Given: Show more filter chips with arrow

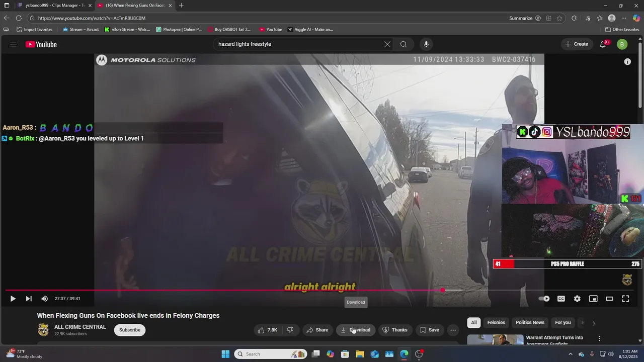Looking at the screenshot, I should pyautogui.click(x=594, y=323).
